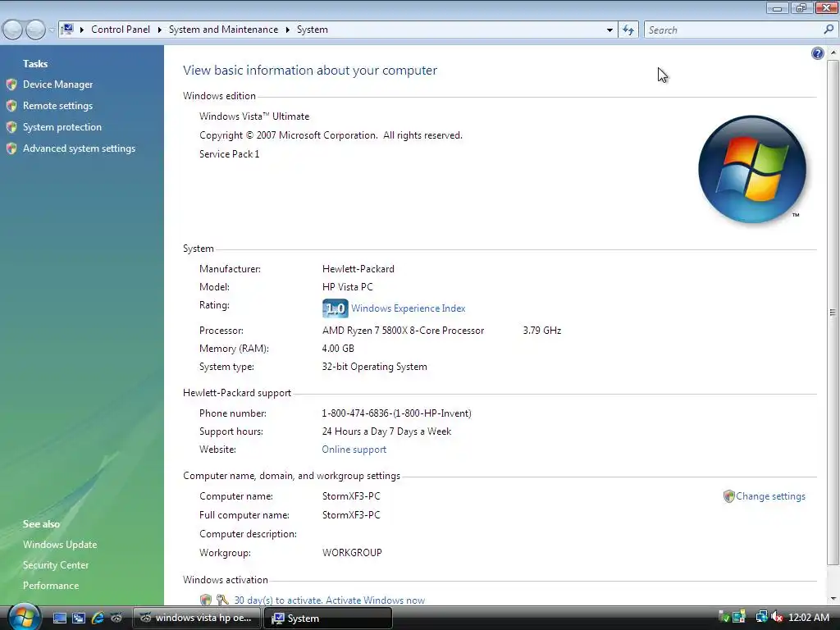
Task: Click the 12:02 AM taskbar clock
Action: click(x=809, y=618)
